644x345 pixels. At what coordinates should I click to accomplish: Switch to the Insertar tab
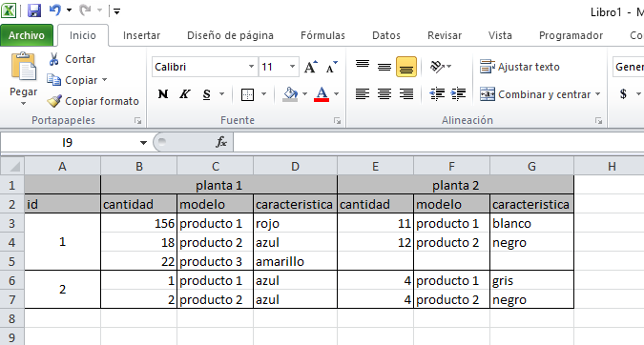[142, 35]
